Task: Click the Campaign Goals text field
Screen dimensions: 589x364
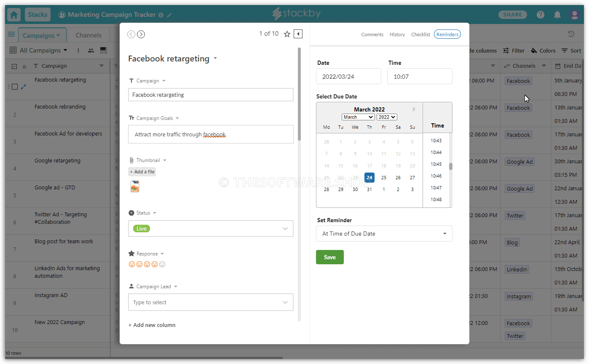Action: [211, 134]
